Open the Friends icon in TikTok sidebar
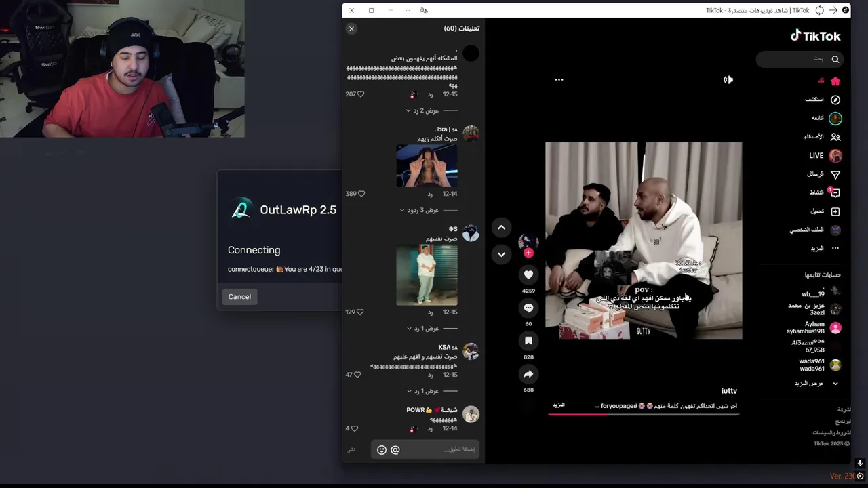868x488 pixels. [x=835, y=137]
